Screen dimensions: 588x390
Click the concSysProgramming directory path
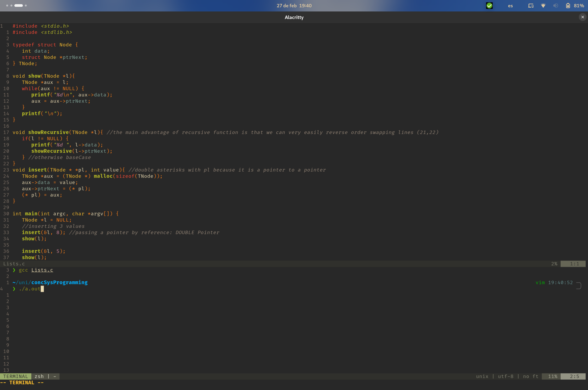[x=59, y=282]
